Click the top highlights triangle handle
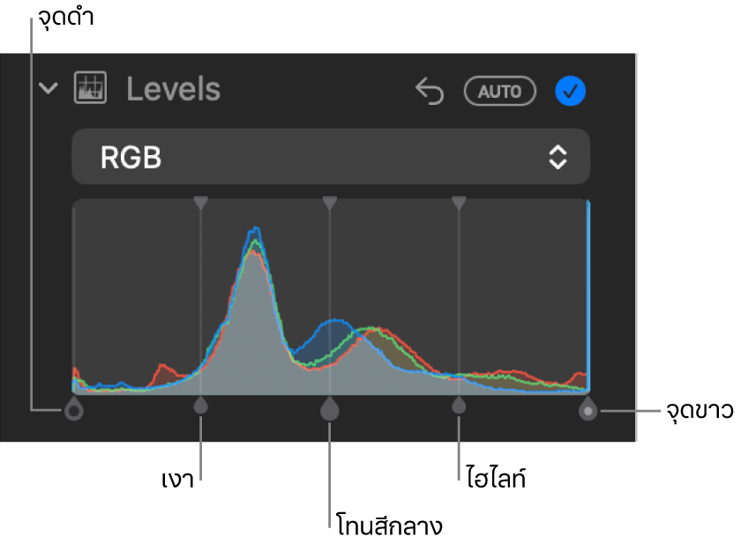 (x=459, y=202)
